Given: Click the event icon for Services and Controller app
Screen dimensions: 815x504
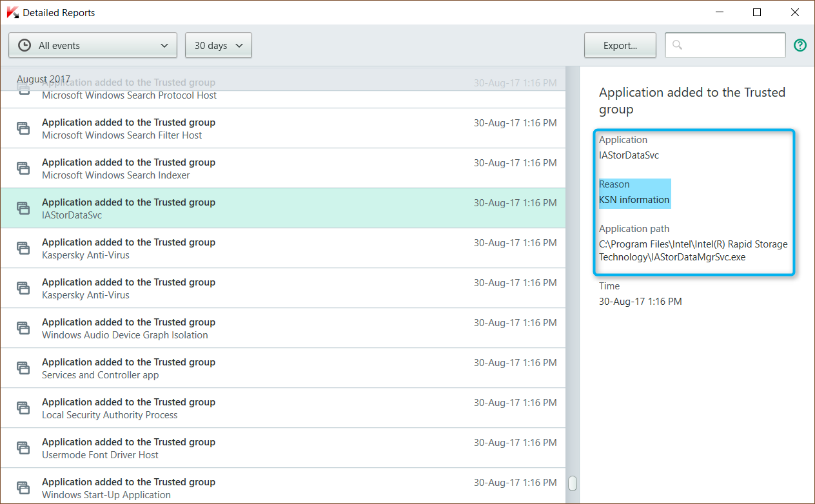Looking at the screenshot, I should (x=23, y=368).
